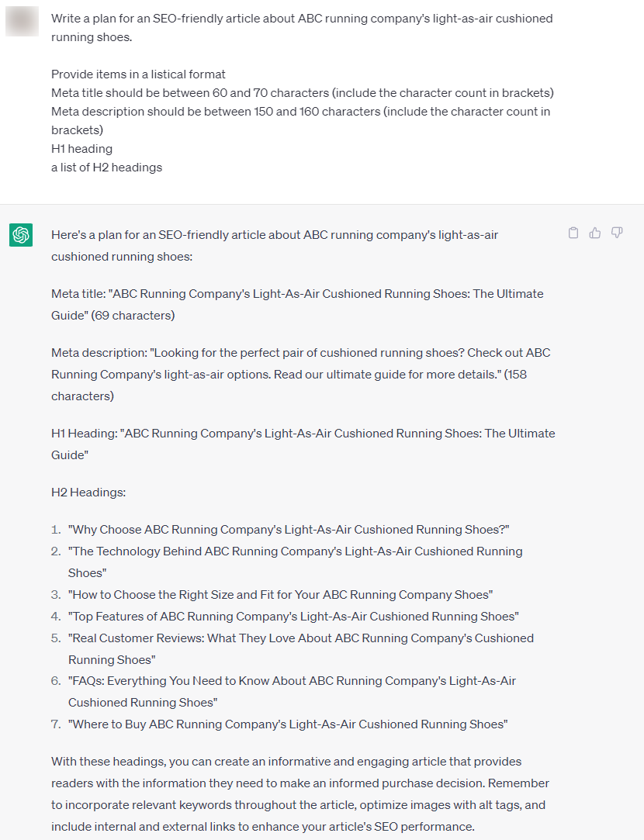Screen dimensions: 644x840
Task: Click the 'H2 Headings:' label
Action: 88,493
